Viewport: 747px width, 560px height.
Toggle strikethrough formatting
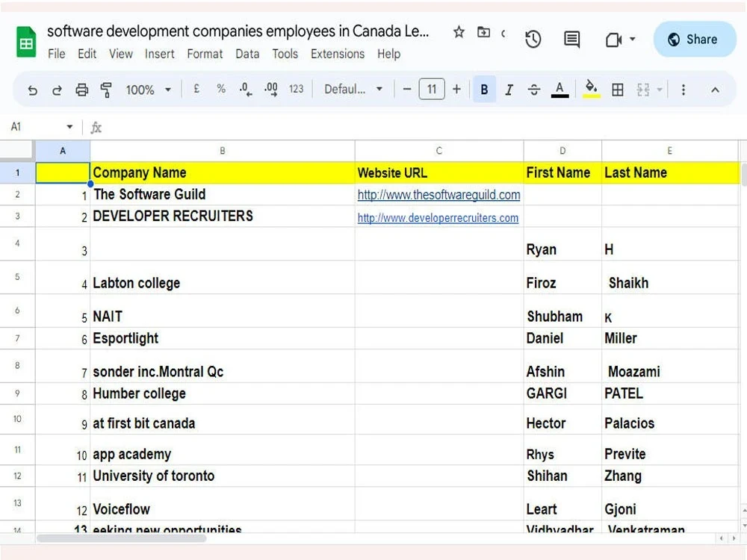pos(534,90)
